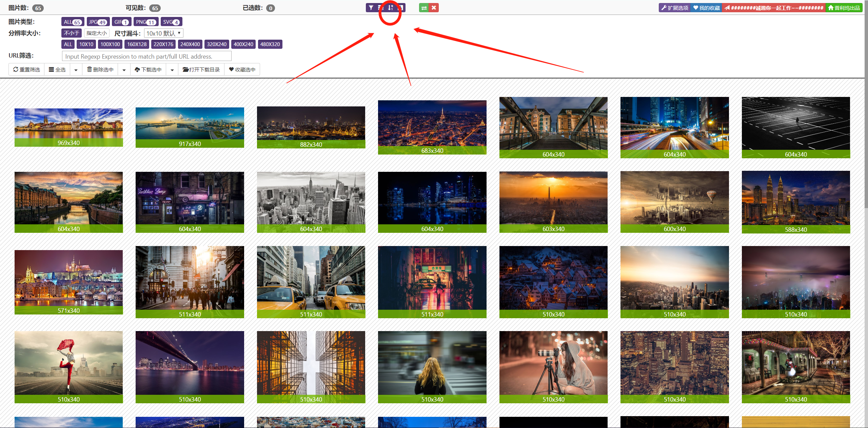Open the 尺寸漏斗 10x10 默认 dropdown
The height and width of the screenshot is (428, 868).
coord(164,33)
